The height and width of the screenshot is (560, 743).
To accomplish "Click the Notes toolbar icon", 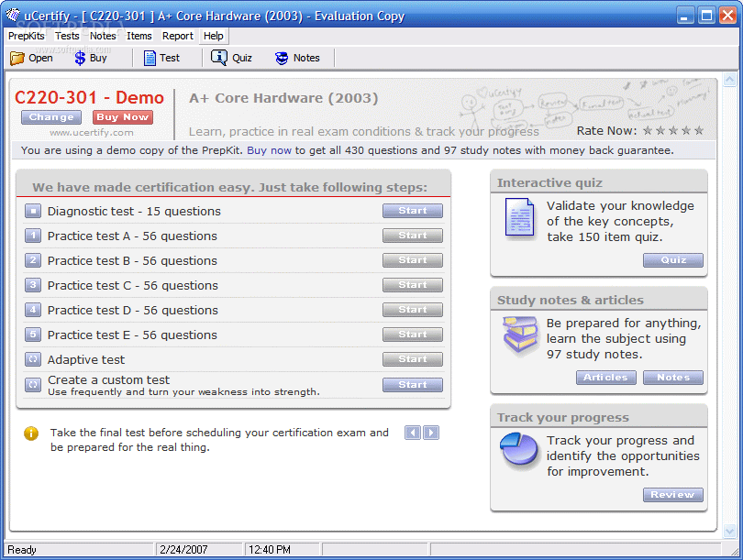I will pos(282,59).
